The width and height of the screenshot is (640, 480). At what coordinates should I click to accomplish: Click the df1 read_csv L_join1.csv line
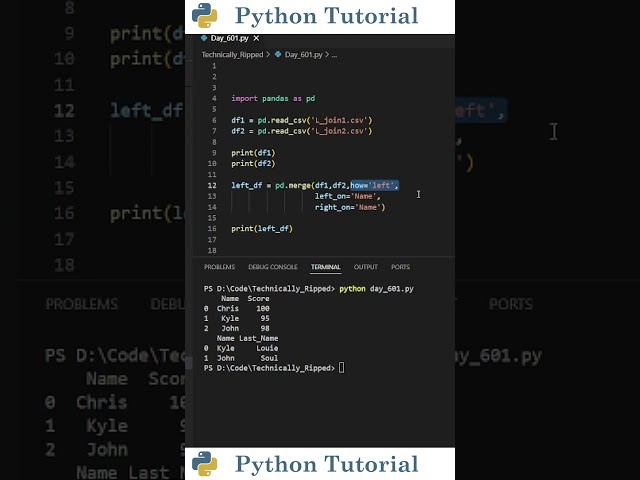click(302, 120)
